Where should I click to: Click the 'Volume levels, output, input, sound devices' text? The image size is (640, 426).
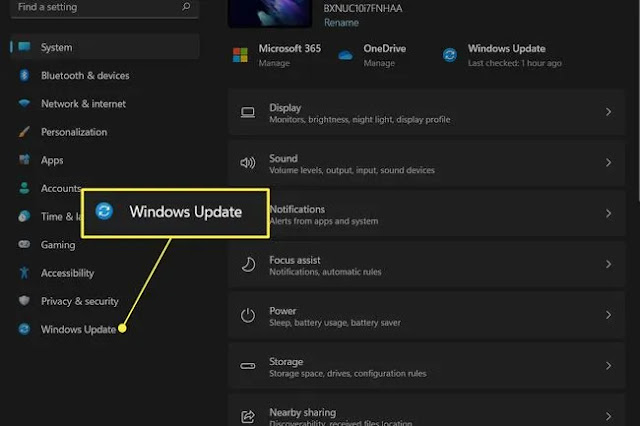352,170
